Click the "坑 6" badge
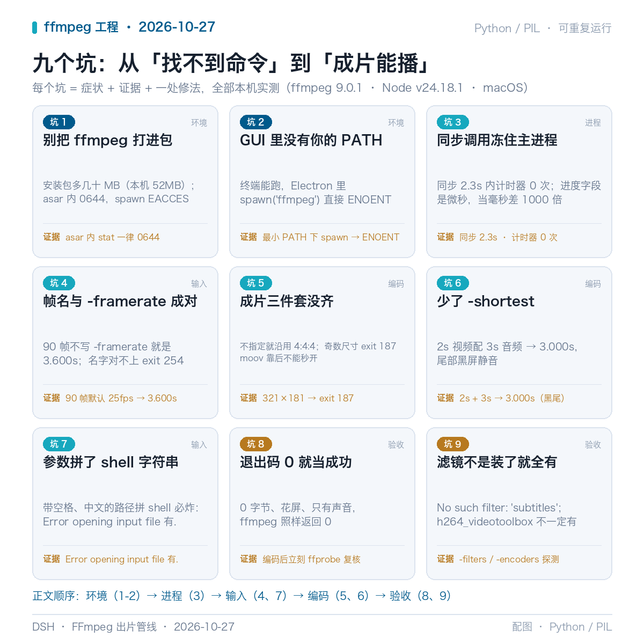This screenshot has width=644, height=644. (453, 283)
